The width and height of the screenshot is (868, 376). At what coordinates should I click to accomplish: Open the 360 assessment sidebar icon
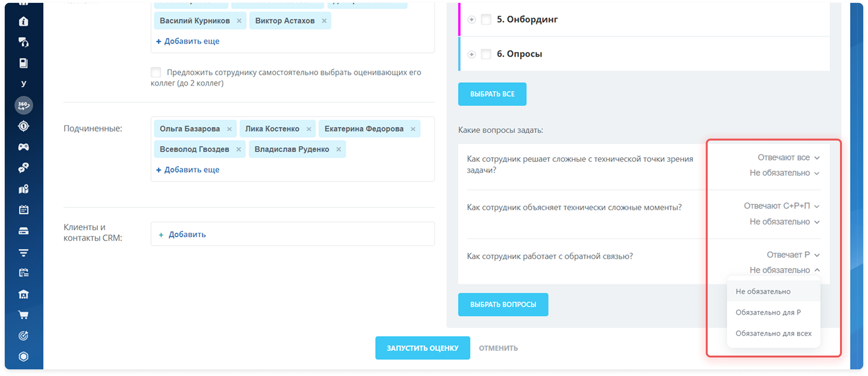tap(23, 105)
